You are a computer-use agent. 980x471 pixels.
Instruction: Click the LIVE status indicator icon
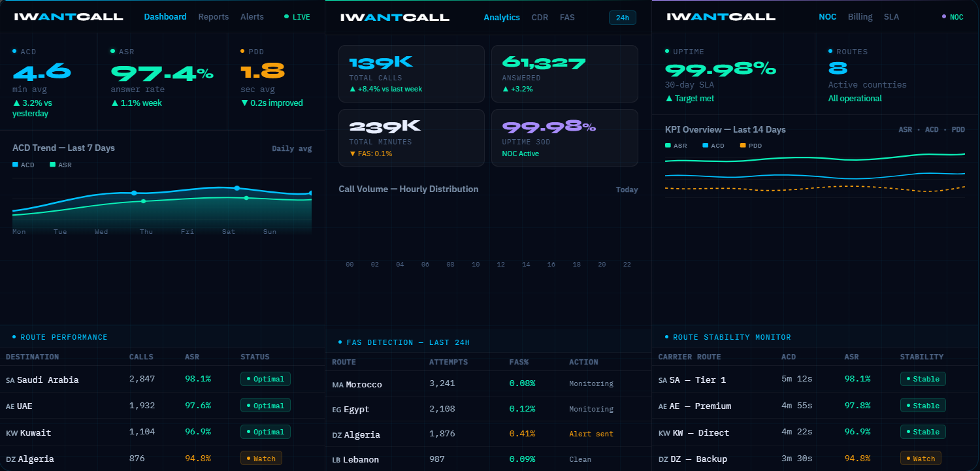coord(286,17)
